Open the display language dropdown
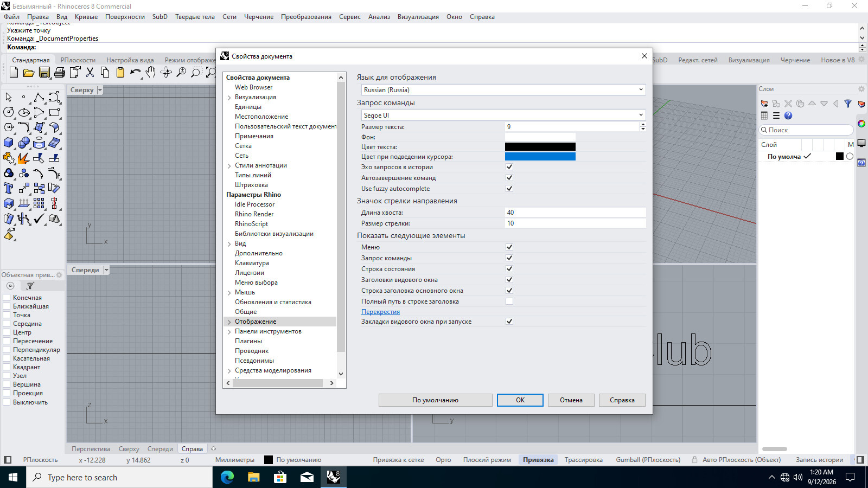Screen dimensions: 868x488 503,89
